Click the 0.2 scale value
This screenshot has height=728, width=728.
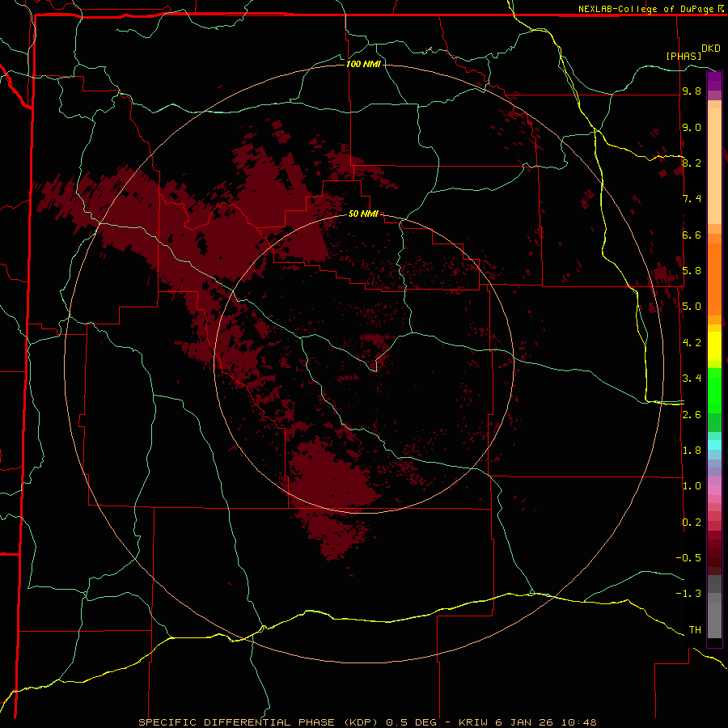click(692, 523)
